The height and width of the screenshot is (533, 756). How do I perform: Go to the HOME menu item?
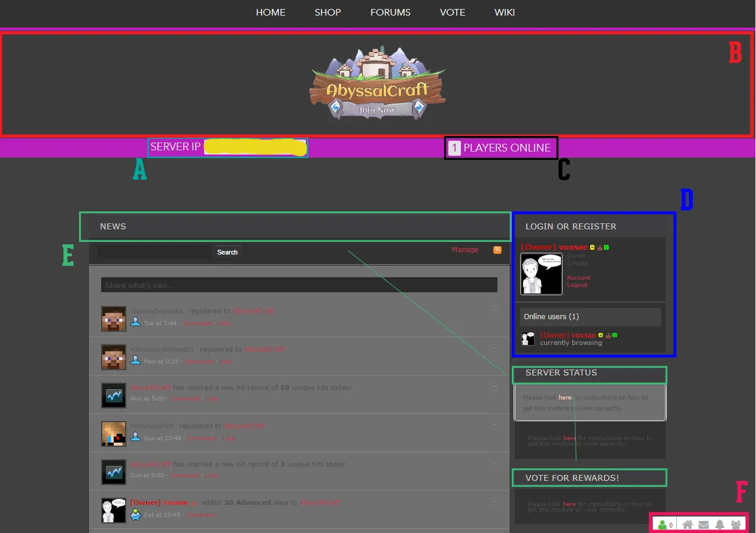271,12
